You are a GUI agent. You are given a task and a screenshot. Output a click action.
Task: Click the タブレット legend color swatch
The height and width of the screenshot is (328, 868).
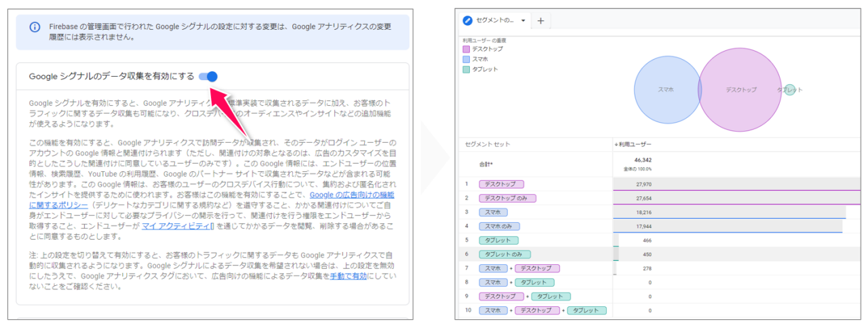tap(466, 69)
